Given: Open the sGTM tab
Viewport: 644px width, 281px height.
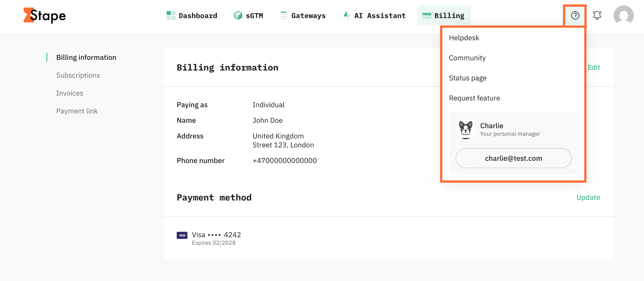Looking at the screenshot, I should tap(249, 15).
